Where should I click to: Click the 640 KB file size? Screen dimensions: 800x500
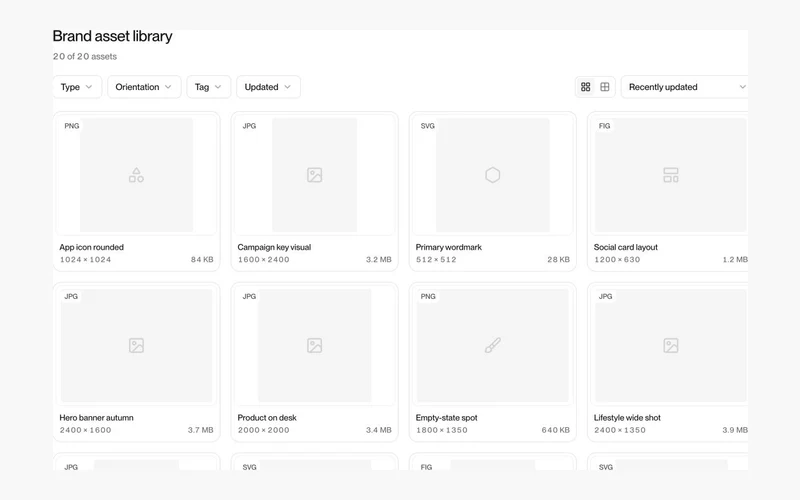click(x=556, y=430)
